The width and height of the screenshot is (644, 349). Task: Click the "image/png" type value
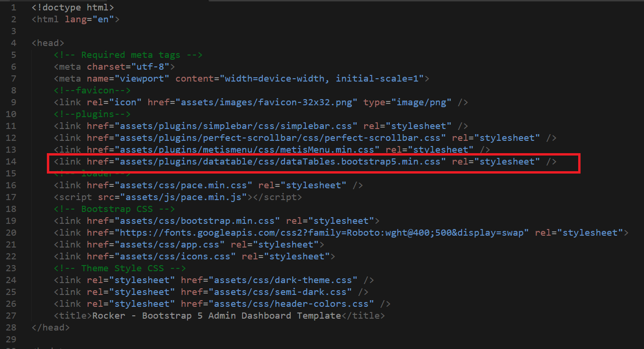pos(421,102)
